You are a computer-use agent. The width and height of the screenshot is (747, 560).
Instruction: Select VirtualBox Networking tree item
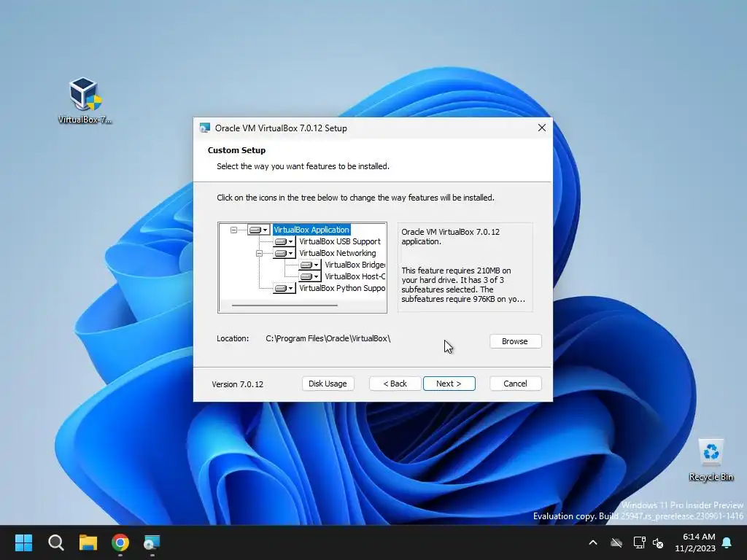[337, 253]
